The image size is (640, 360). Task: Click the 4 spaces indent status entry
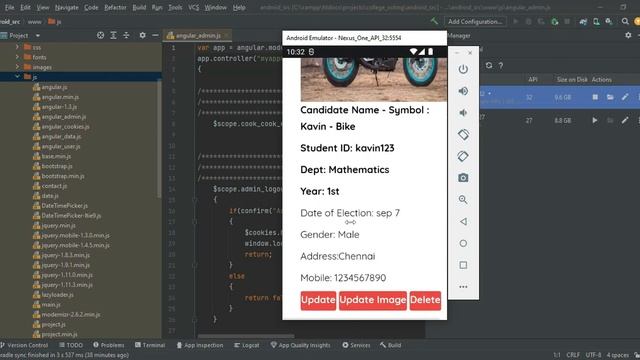[617, 355]
